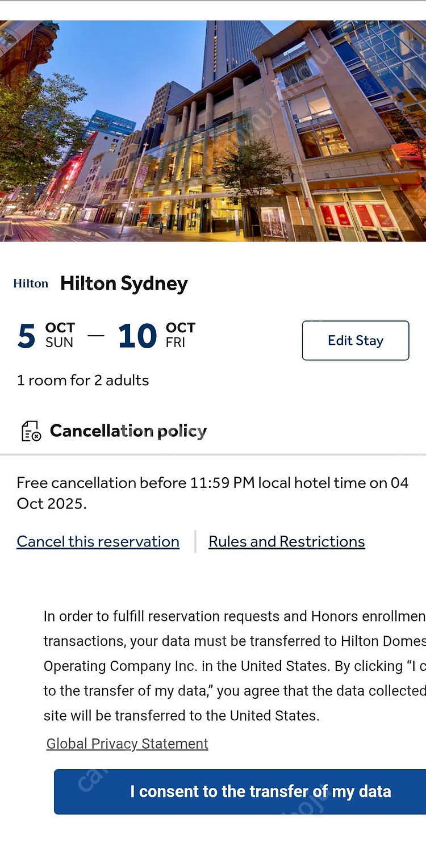This screenshot has width=426, height=868.
Task: Click the divider line under Cancellation policy
Action: (213, 454)
